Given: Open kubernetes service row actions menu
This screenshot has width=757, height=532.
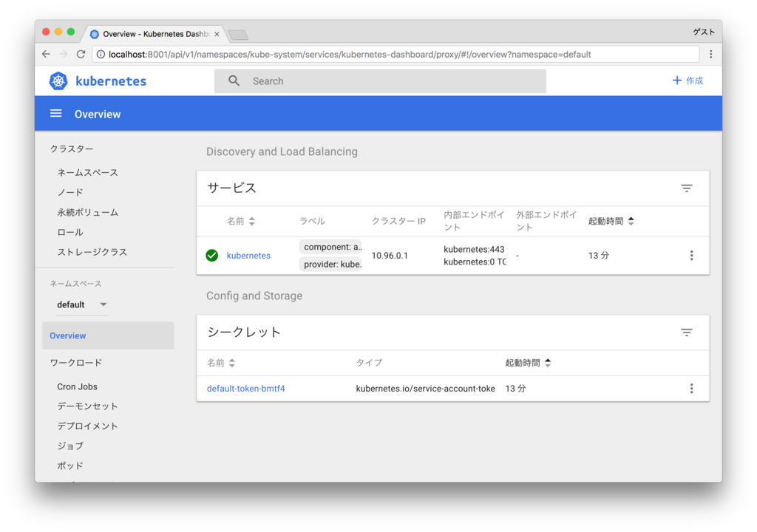Looking at the screenshot, I should click(x=691, y=256).
